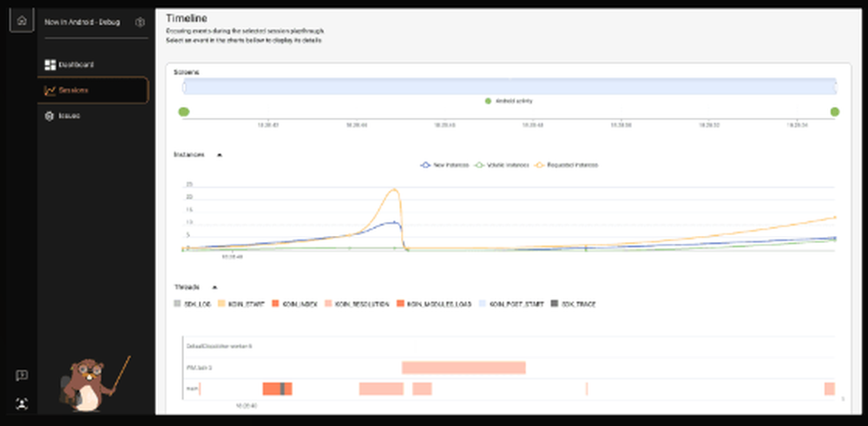The image size is (868, 426).
Task: Select the first green activity event marker
Action: coord(184,112)
